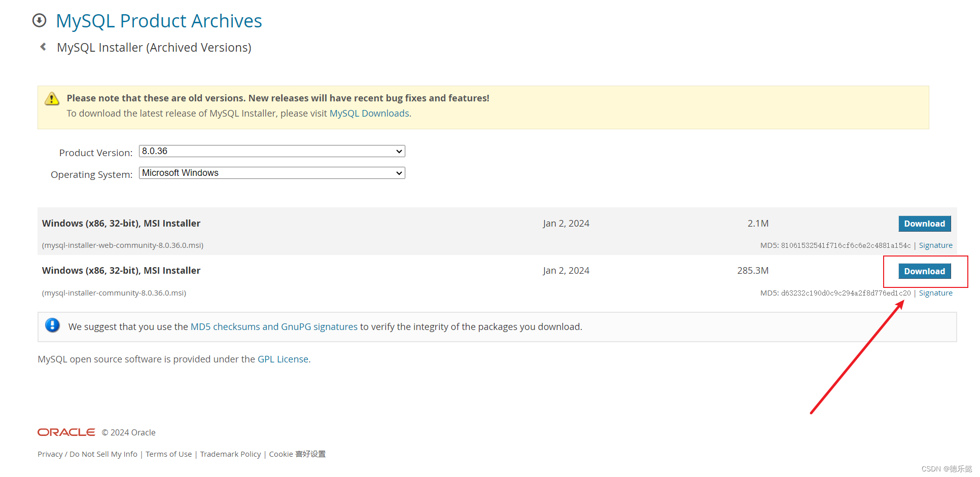Click Jan 2, 2024 in the 285.3M row
The width and height of the screenshot is (980, 477).
(x=566, y=271)
